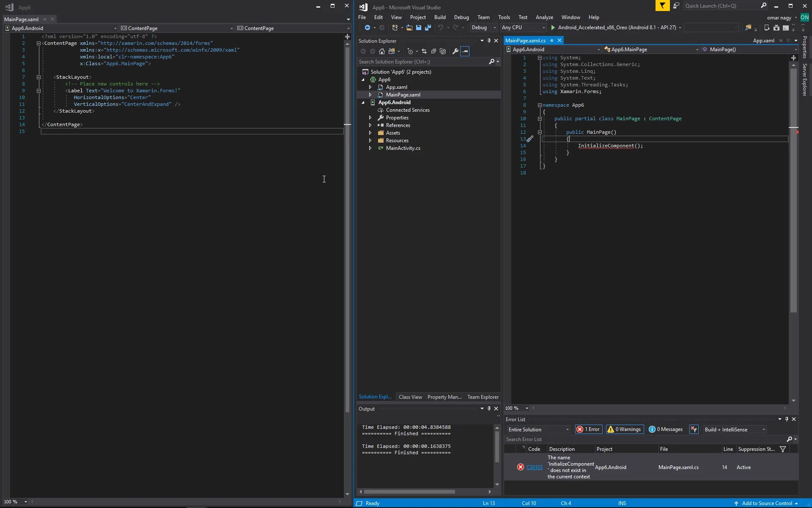Select MainActivity.cs in Solution Explorer
Image resolution: width=812 pixels, height=508 pixels.
click(x=403, y=148)
